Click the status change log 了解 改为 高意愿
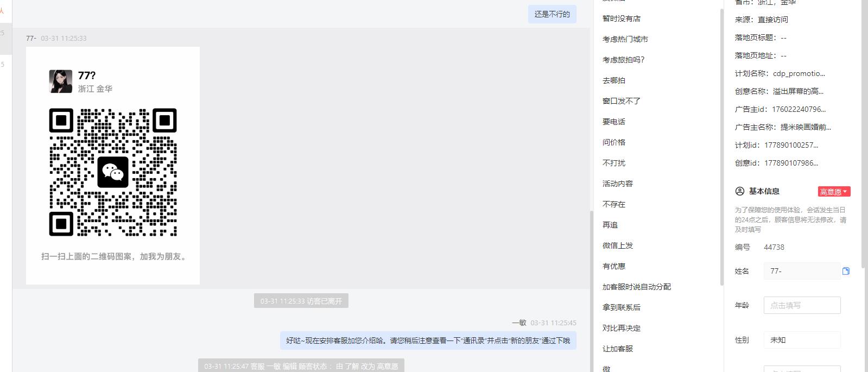This screenshot has width=868, height=372. pos(301,366)
